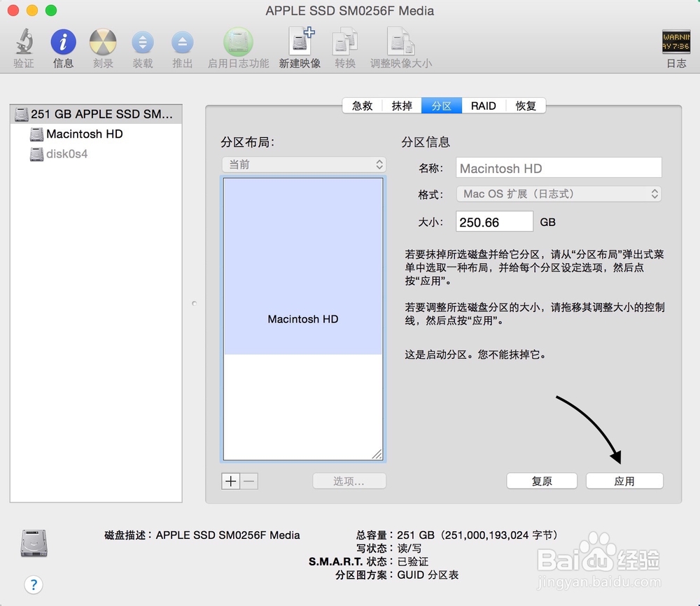Click the help question mark button
This screenshot has width=700, height=606.
pyautogui.click(x=34, y=584)
